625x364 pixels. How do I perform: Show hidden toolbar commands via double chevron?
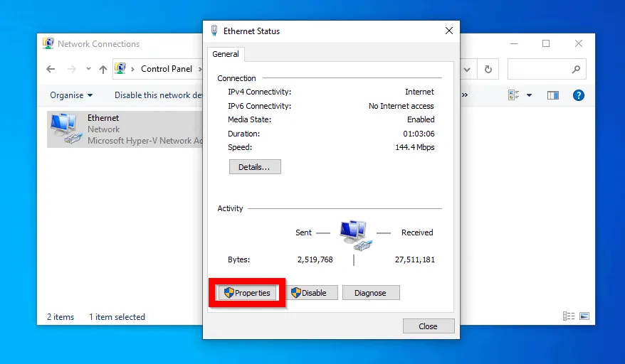[x=465, y=95]
